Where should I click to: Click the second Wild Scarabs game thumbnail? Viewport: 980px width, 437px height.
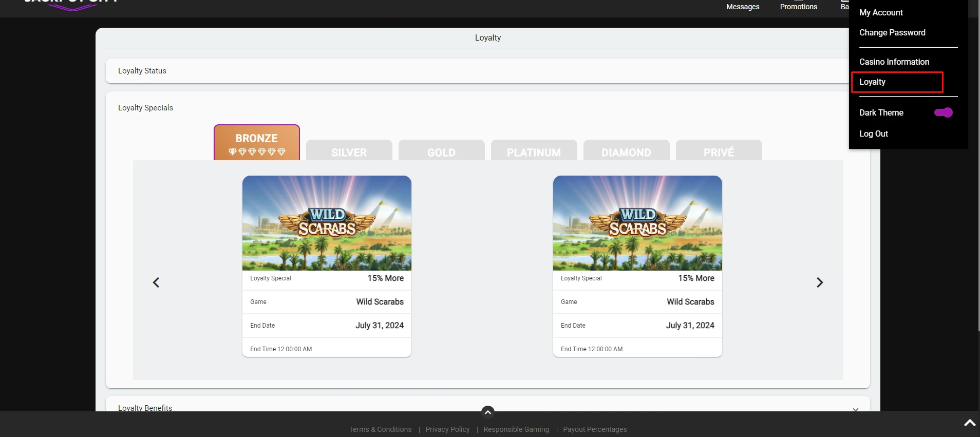[637, 223]
